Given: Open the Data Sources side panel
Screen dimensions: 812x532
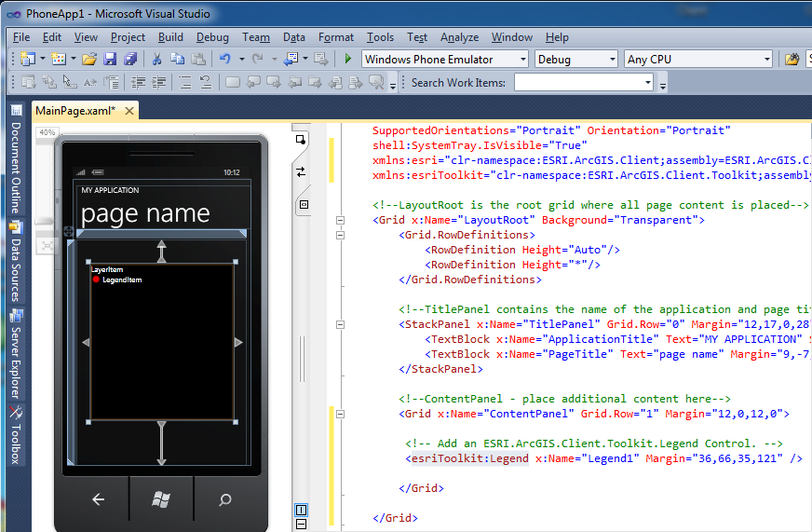Looking at the screenshot, I should [16, 261].
